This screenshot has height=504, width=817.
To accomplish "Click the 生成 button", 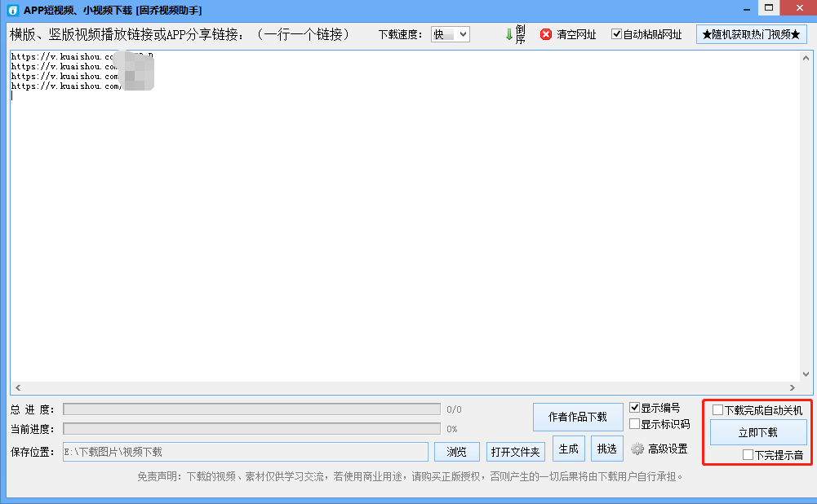I will point(568,449).
